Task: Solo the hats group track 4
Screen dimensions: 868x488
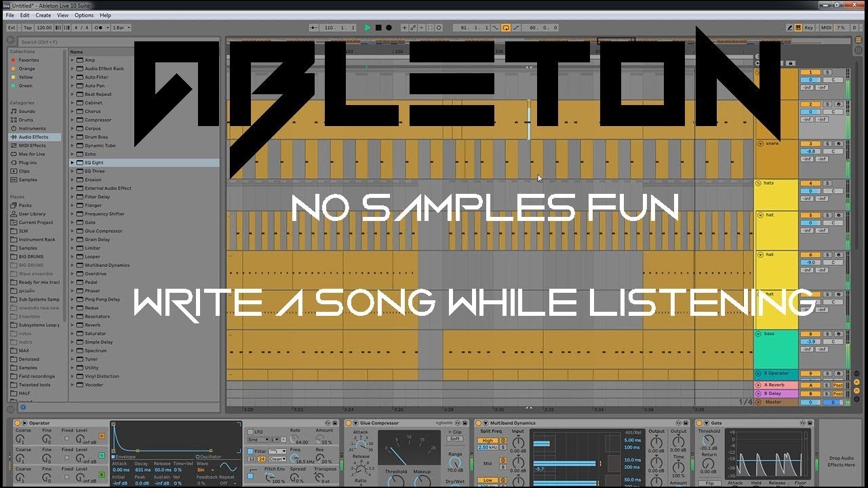Action: pos(827,183)
